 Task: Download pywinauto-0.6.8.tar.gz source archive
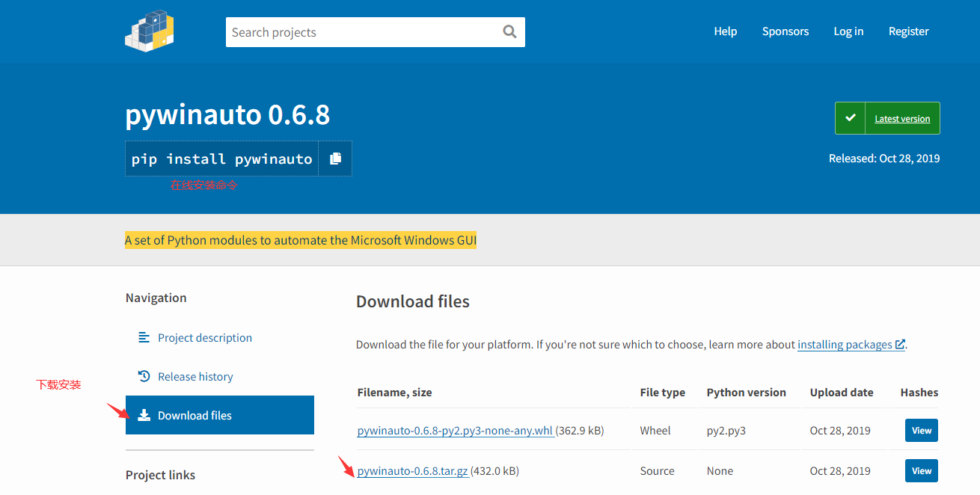(412, 471)
